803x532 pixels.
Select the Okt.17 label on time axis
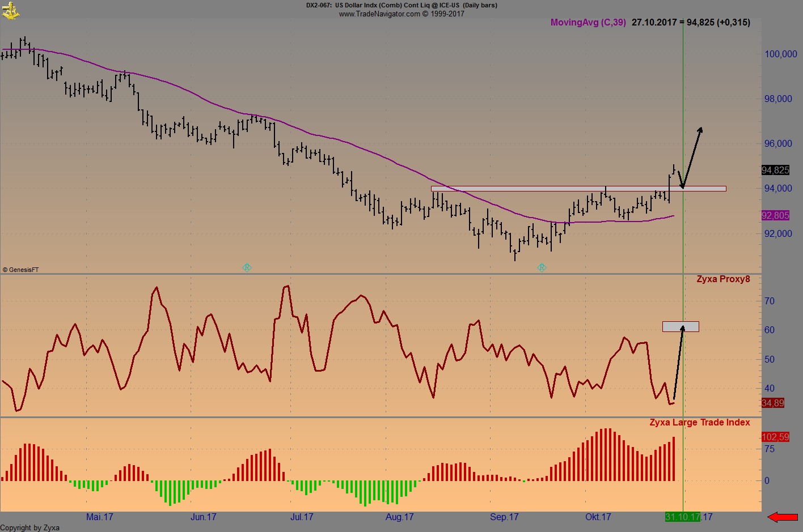click(598, 517)
